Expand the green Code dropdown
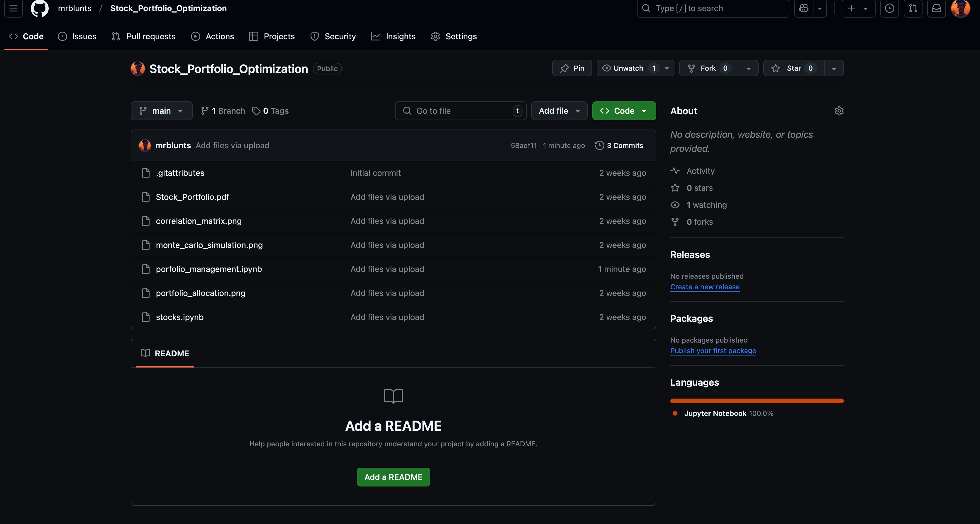The image size is (980, 524). pyautogui.click(x=623, y=111)
